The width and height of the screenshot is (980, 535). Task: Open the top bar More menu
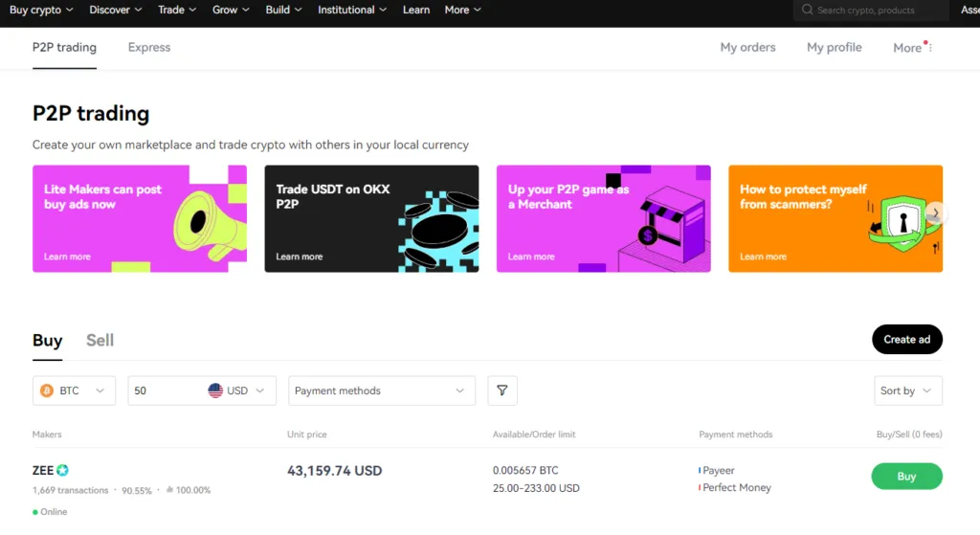tap(462, 10)
